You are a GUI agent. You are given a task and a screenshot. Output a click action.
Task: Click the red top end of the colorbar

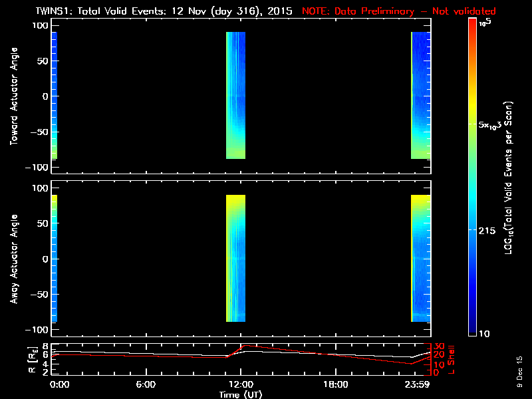[473, 23]
